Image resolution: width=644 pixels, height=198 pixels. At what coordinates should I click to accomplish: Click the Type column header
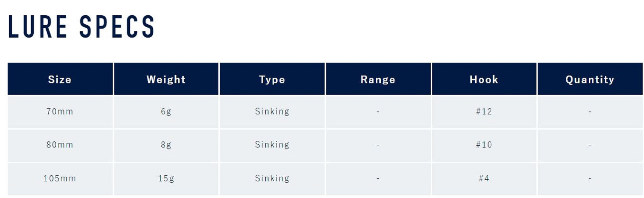tap(272, 79)
